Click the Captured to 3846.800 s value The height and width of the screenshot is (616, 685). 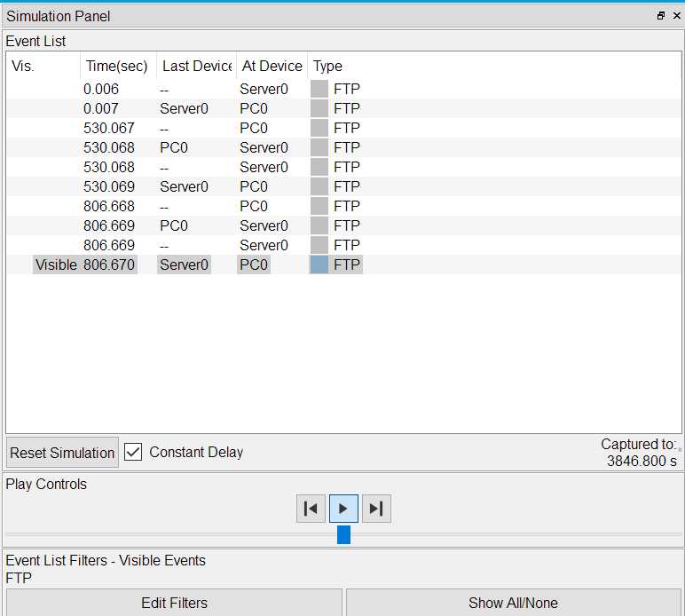(x=642, y=461)
